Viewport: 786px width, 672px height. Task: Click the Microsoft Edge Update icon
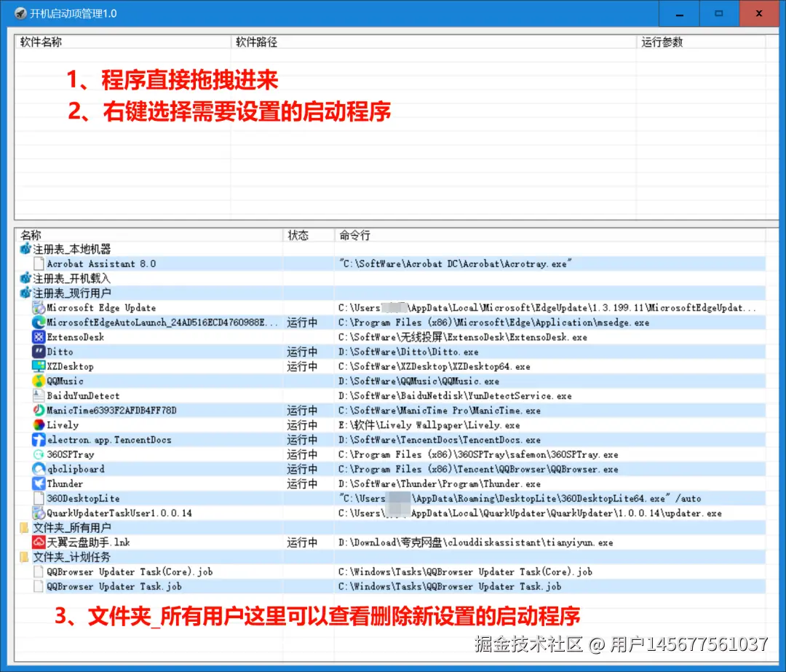click(39, 307)
